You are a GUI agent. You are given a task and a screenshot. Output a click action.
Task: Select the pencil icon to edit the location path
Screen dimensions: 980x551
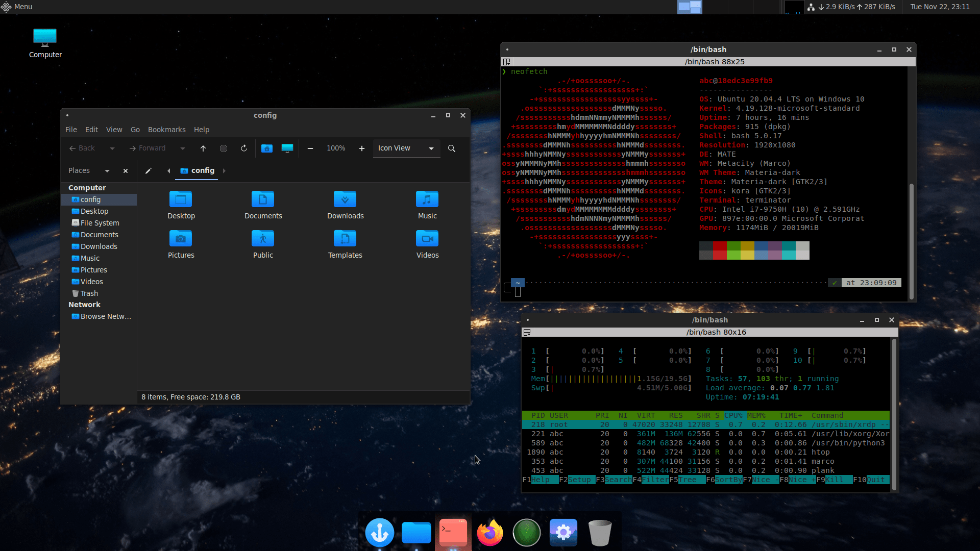pyautogui.click(x=149, y=170)
